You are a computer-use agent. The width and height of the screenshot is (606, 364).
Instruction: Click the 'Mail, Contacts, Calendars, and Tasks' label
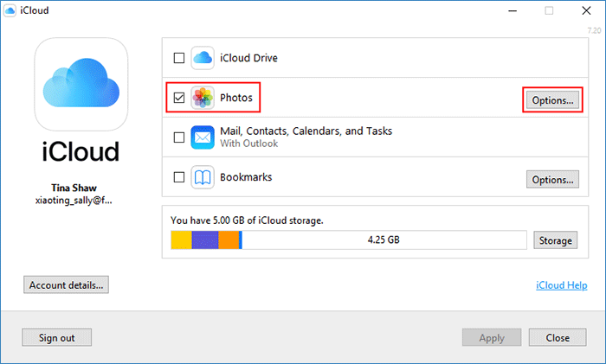coord(306,131)
